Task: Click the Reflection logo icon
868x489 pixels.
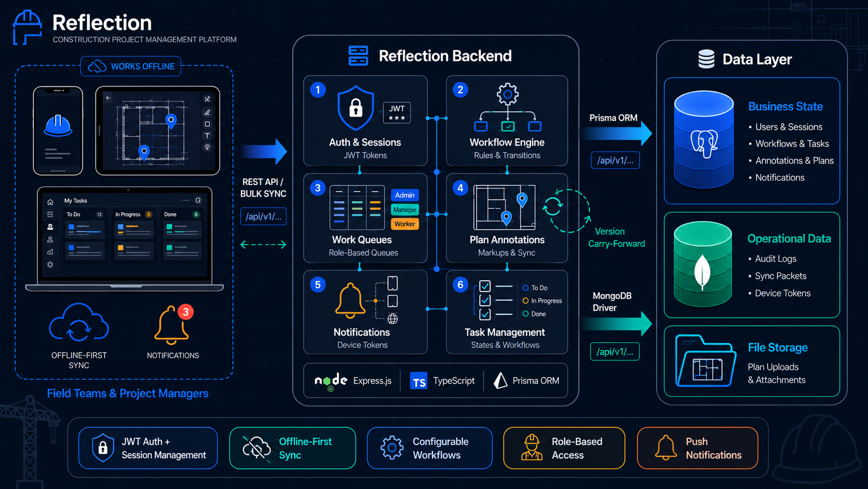Action: [27, 28]
